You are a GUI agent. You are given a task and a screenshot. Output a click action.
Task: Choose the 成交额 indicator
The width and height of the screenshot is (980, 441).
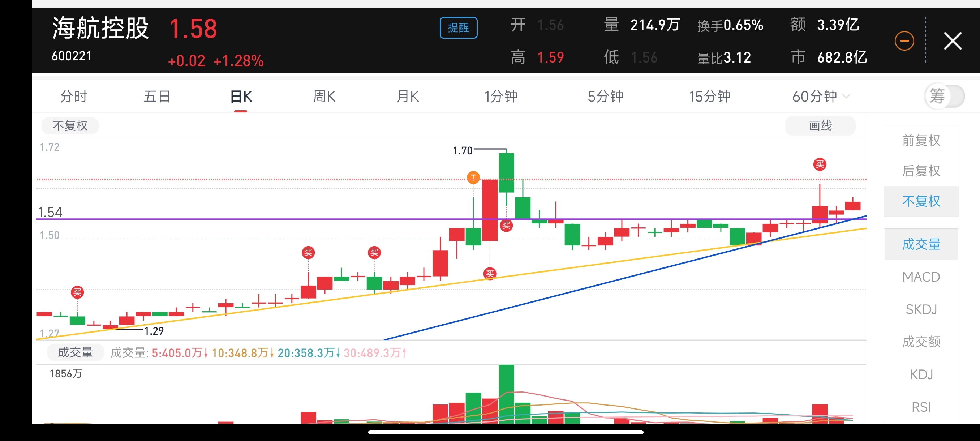click(x=921, y=342)
